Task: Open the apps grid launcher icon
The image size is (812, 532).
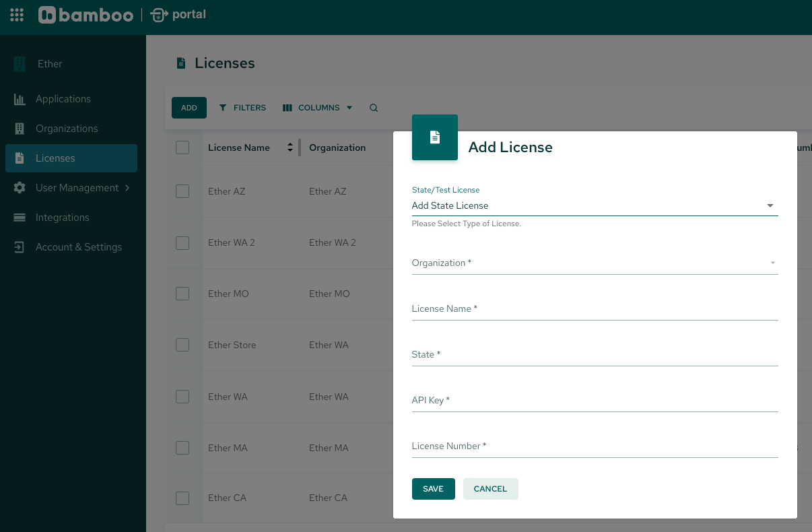Action: tap(17, 15)
